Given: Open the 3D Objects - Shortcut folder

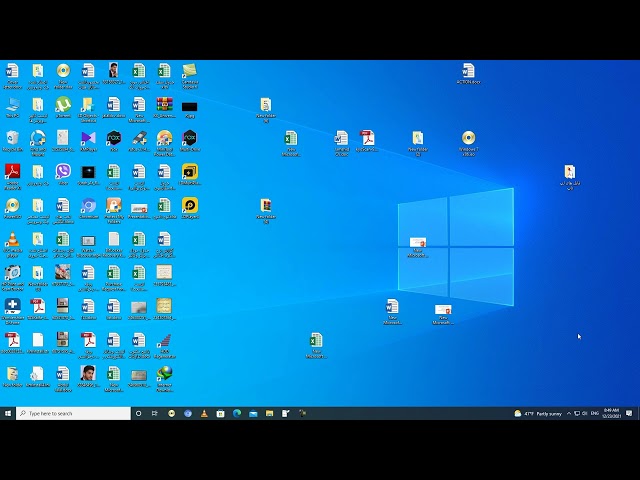Looking at the screenshot, I should click(88, 109).
